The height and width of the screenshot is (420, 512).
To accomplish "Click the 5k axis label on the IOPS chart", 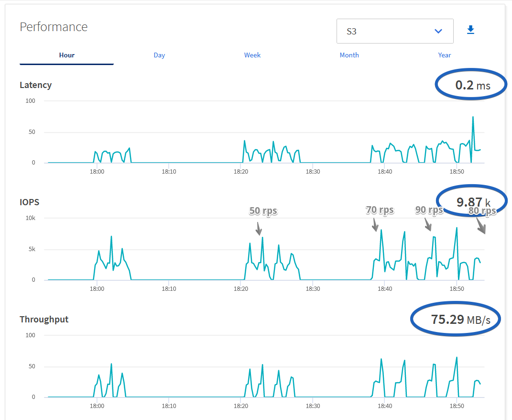I will click(32, 249).
